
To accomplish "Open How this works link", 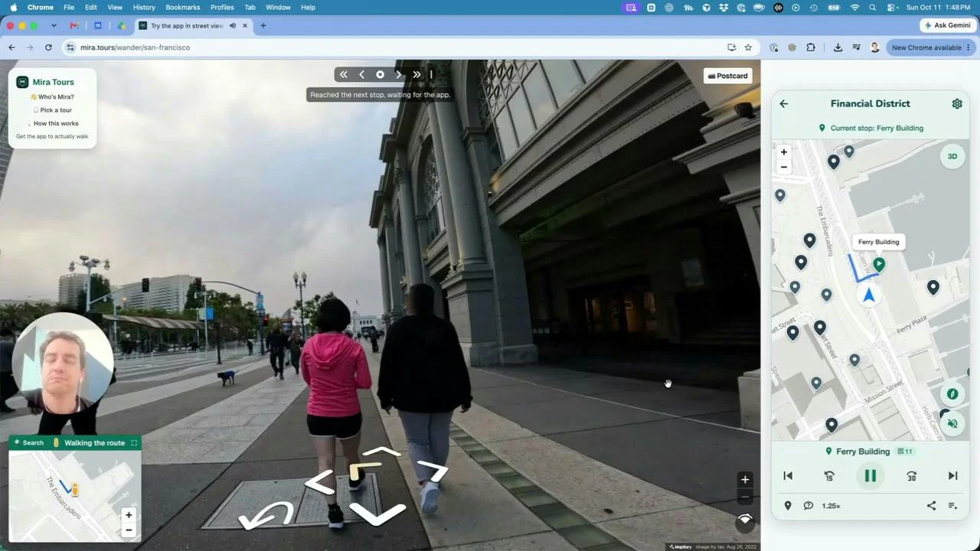I will point(55,123).
